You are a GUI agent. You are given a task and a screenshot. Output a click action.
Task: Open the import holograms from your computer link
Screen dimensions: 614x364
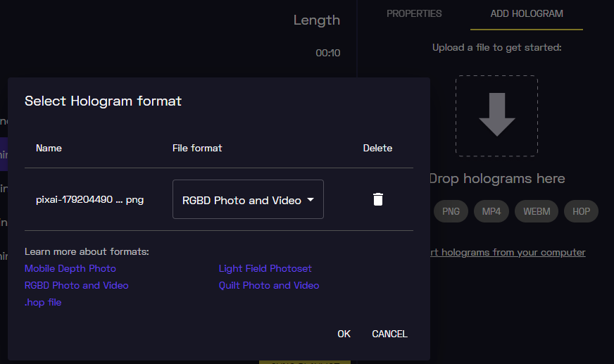[x=508, y=253]
